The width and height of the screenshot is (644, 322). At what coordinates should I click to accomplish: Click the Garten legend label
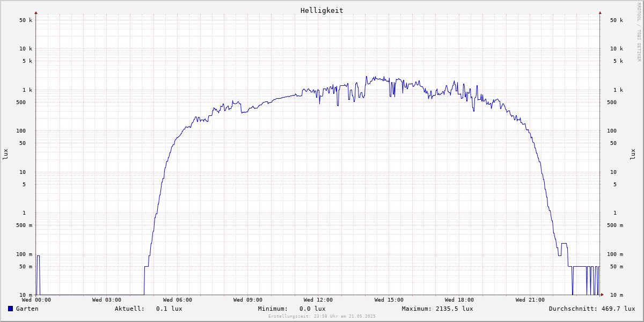point(27,309)
